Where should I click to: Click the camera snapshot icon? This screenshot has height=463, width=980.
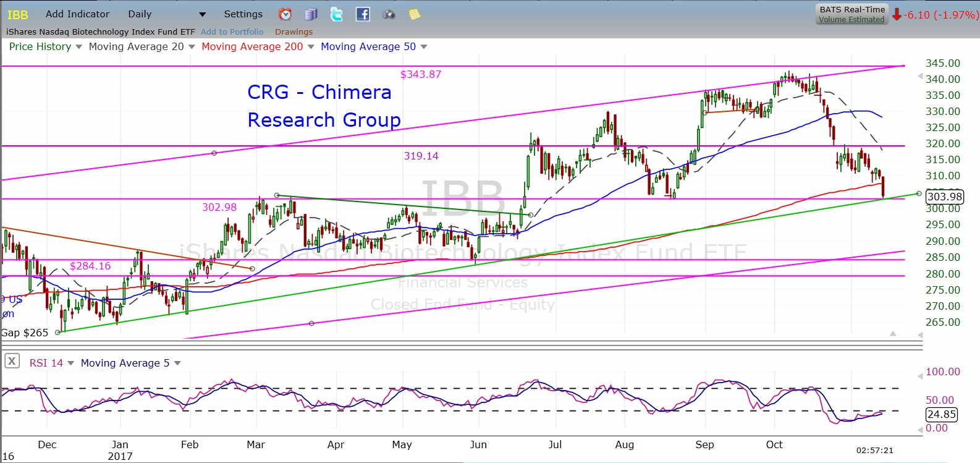pos(389,14)
